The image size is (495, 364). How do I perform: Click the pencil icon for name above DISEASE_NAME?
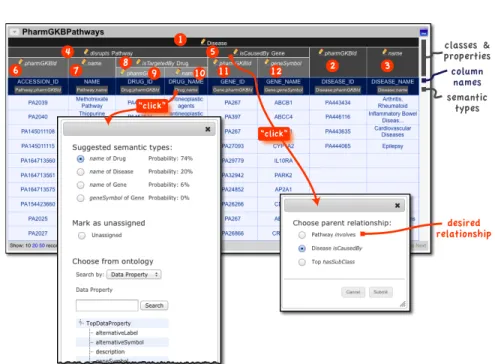[x=385, y=52]
